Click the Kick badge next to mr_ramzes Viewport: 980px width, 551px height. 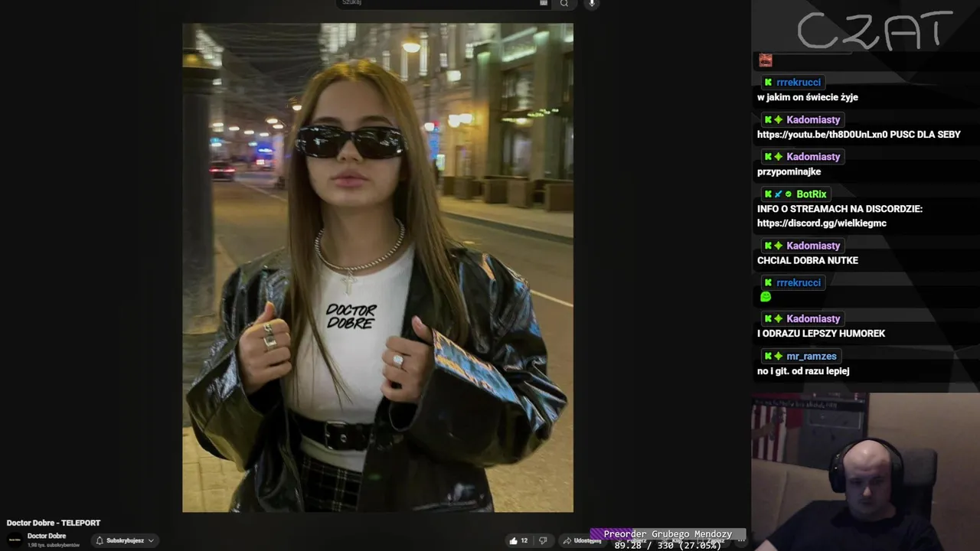[x=768, y=357]
